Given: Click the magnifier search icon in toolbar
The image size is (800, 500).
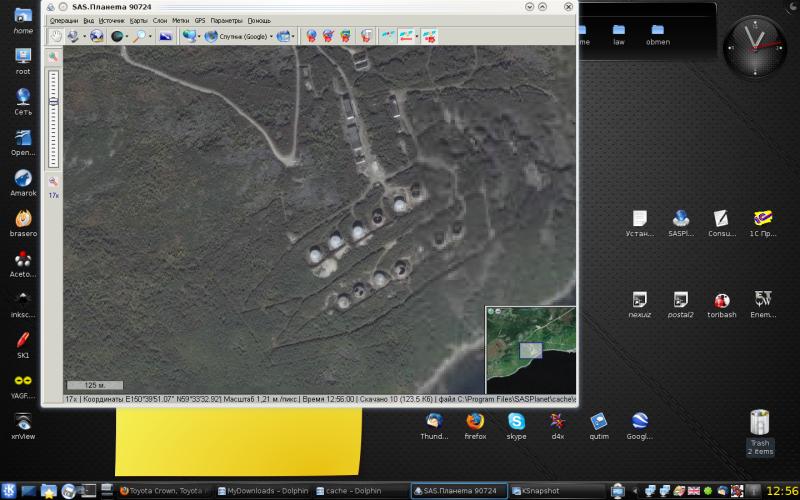Looking at the screenshot, I should click(x=140, y=36).
